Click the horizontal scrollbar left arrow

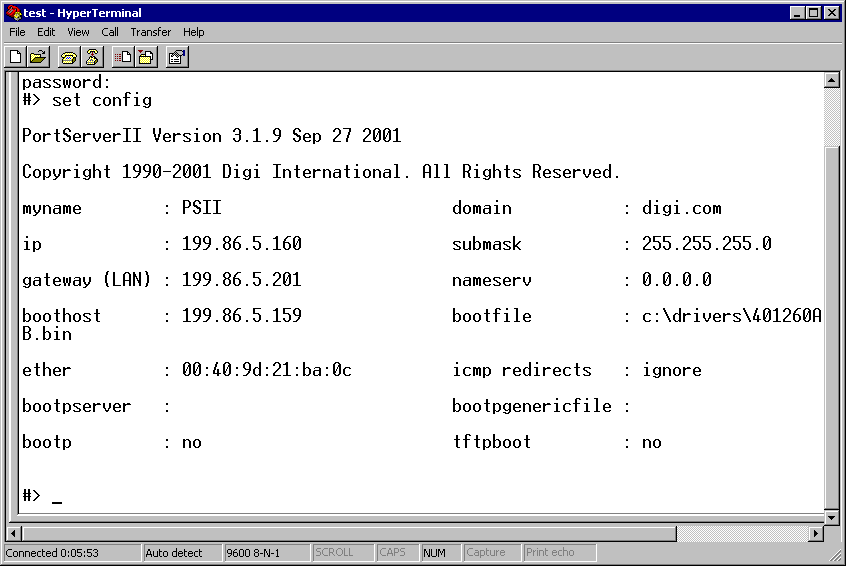pyautogui.click(x=14, y=534)
